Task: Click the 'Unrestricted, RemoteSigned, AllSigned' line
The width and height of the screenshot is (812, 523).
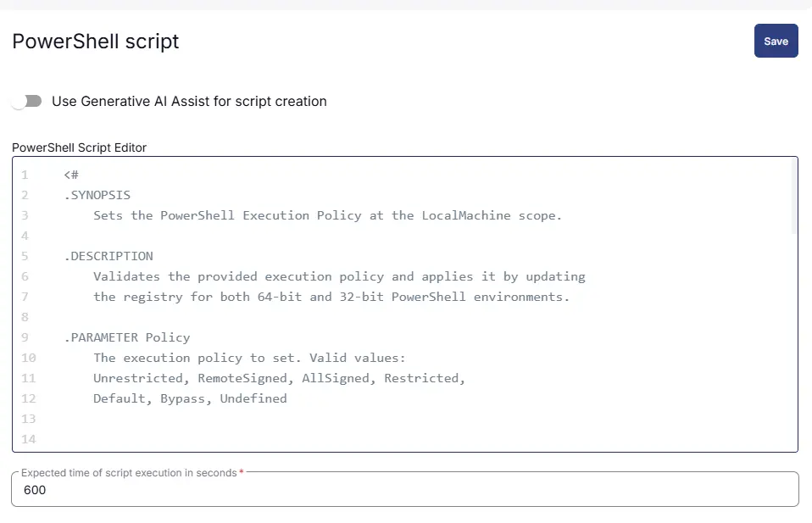Action: [x=279, y=378]
